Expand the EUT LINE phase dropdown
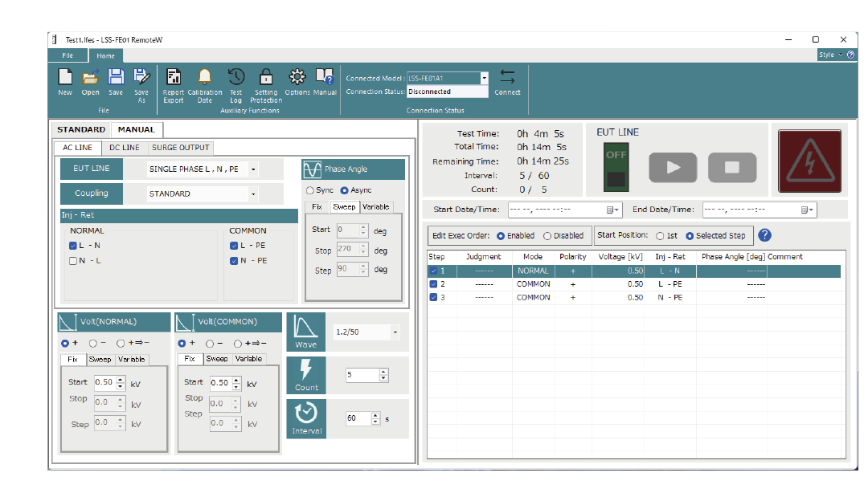The width and height of the screenshot is (868, 497). (253, 169)
